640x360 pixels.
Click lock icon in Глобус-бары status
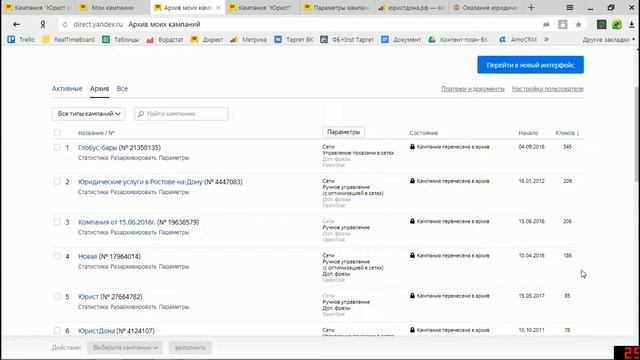[x=412, y=147]
